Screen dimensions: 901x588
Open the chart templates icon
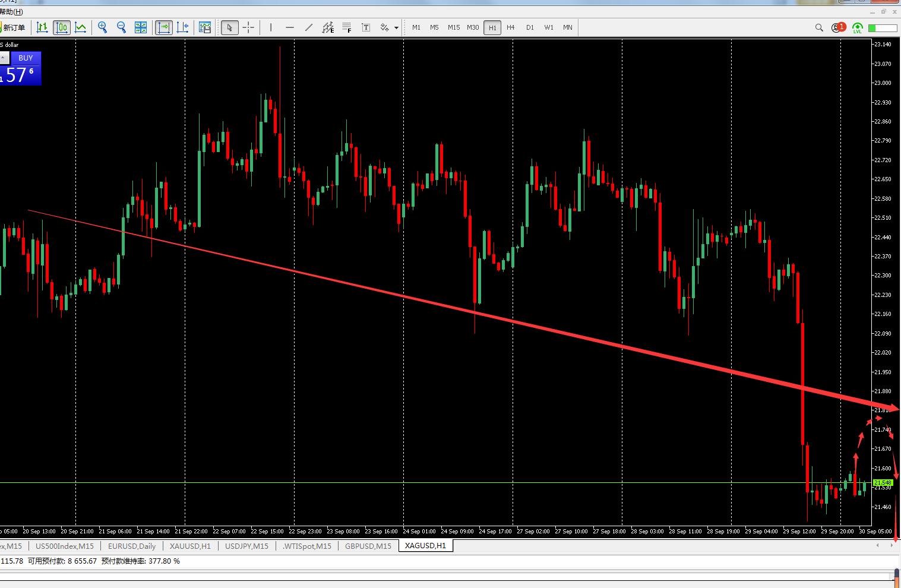(x=205, y=27)
